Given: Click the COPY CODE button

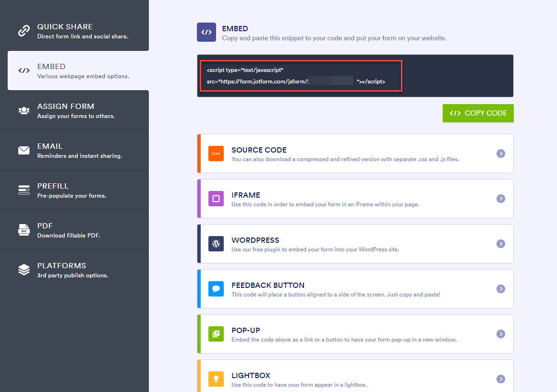Looking at the screenshot, I should pos(478,113).
